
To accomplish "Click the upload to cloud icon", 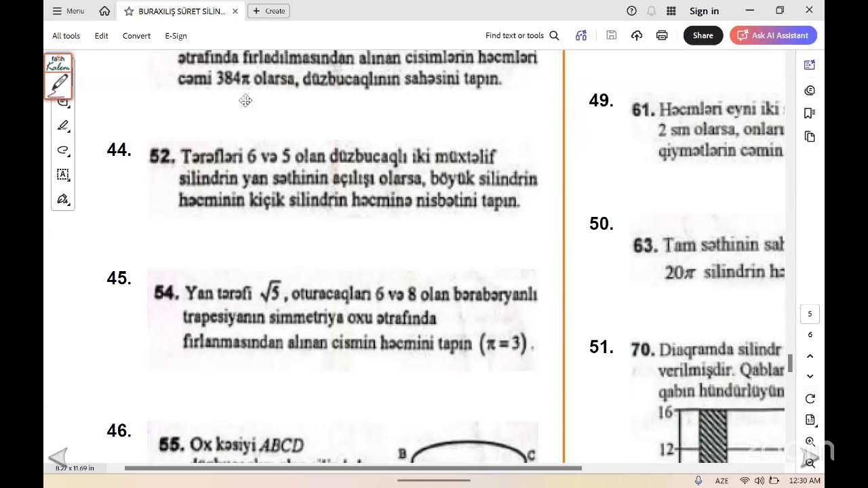I will click(636, 36).
